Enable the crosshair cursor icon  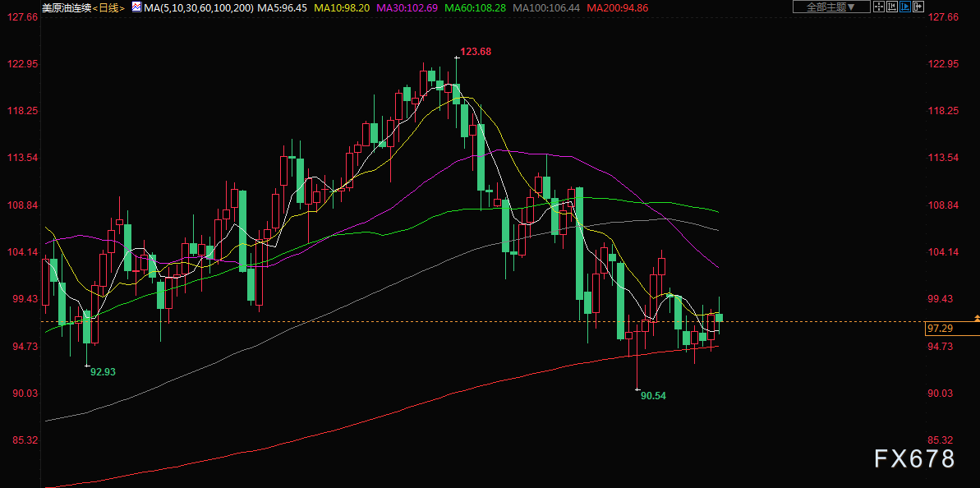[878, 7]
